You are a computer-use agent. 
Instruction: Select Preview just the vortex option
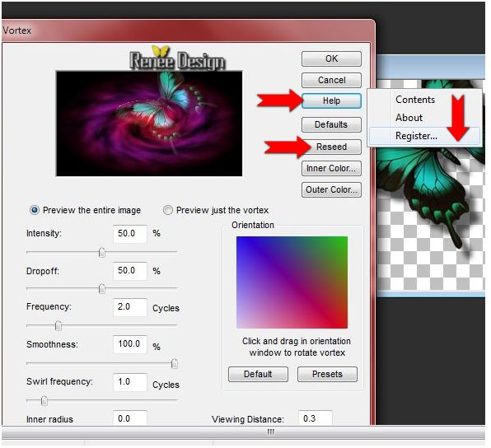pos(168,210)
